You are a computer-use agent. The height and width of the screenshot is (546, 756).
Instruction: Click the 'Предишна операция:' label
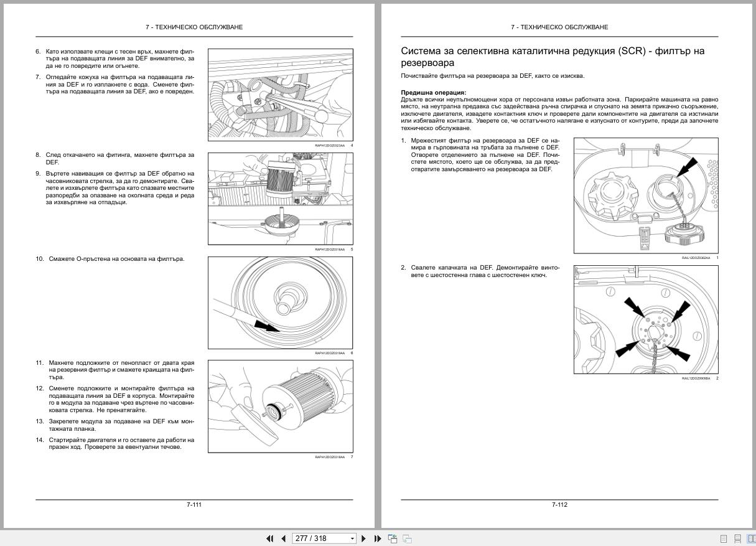(x=433, y=92)
